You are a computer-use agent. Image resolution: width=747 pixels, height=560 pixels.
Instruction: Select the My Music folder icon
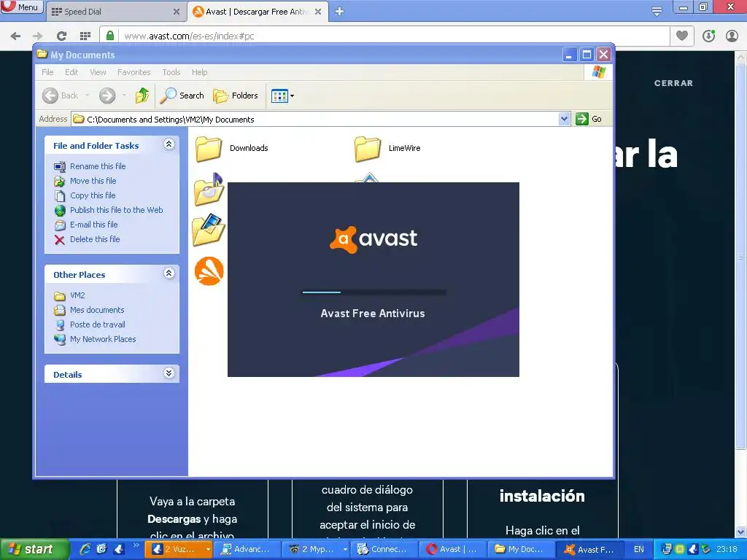[x=209, y=189]
